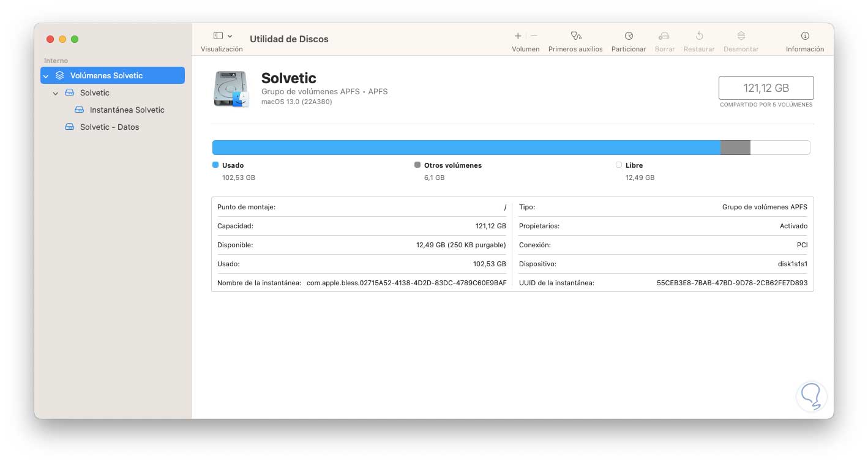Image resolution: width=868 pixels, height=464 pixels.
Task: Click the snapshot UUID 55CEB3E8 value
Action: [732, 283]
